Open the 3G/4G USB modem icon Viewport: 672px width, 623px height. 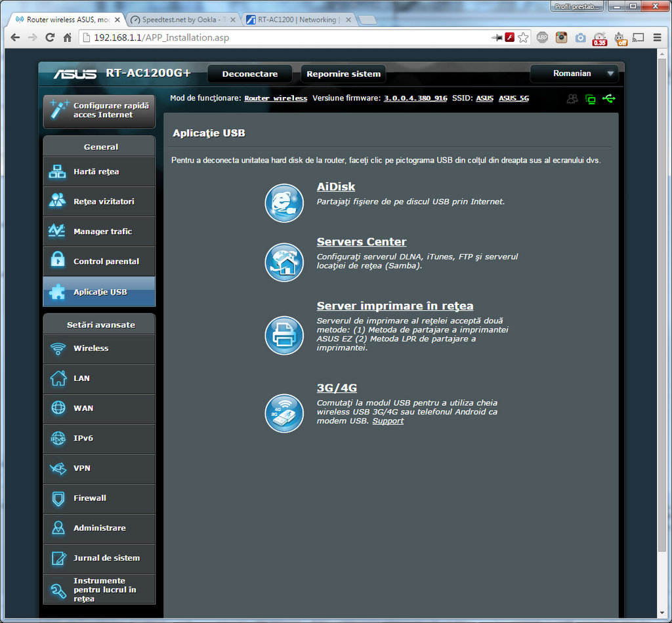(284, 413)
